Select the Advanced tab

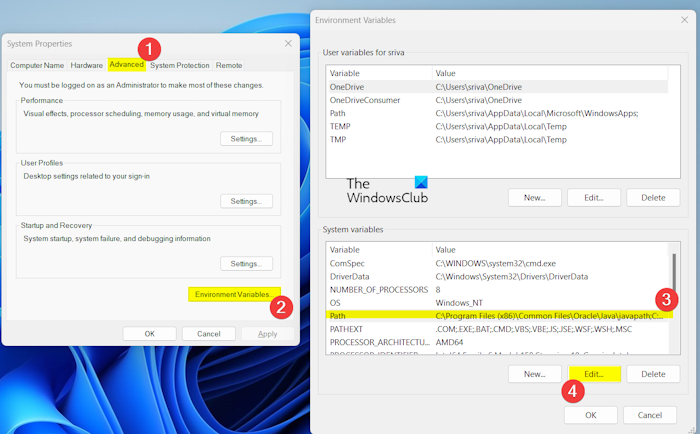click(x=127, y=65)
